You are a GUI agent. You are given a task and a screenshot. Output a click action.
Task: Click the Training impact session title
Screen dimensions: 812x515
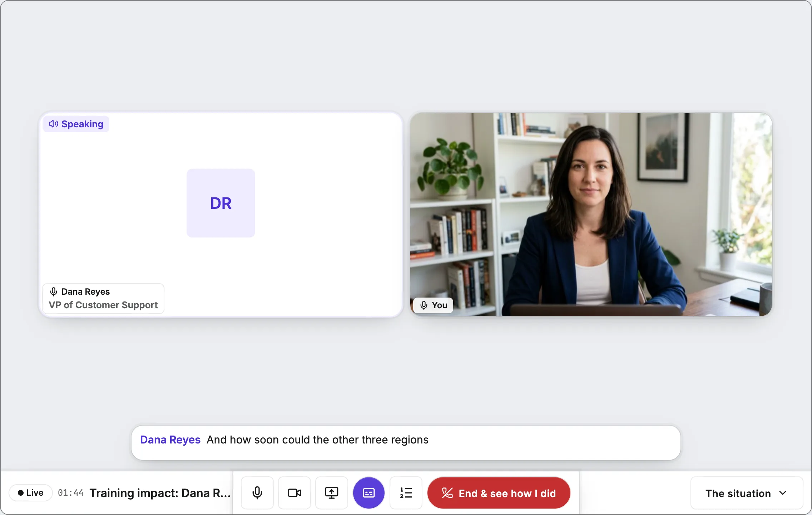point(160,493)
